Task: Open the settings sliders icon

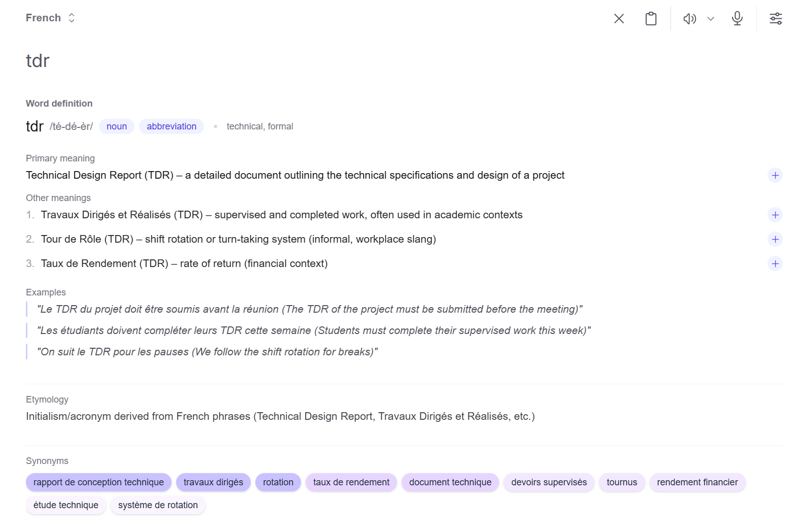Action: (x=776, y=19)
